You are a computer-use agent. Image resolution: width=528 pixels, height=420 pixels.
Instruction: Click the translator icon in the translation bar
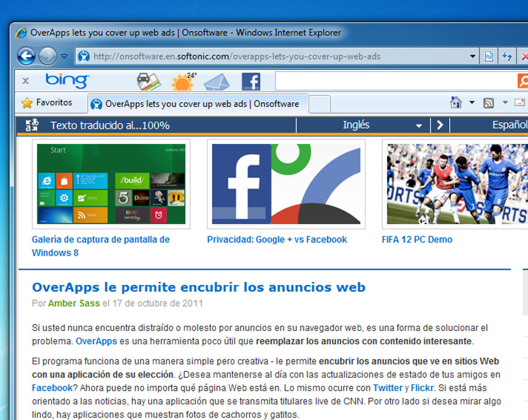point(32,125)
